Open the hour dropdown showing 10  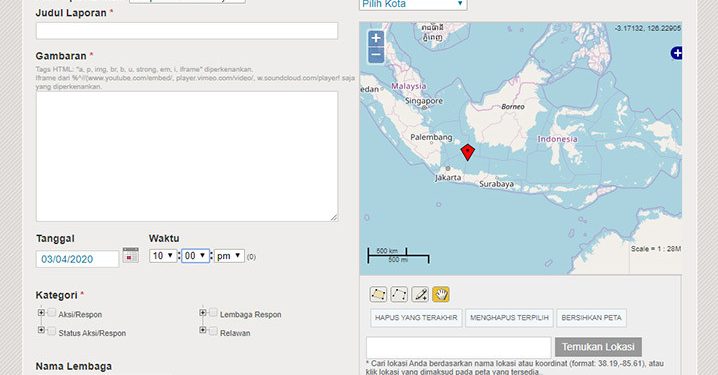(163, 256)
